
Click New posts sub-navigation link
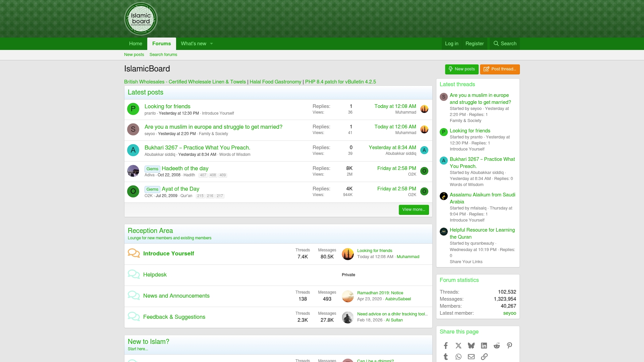[x=134, y=55]
